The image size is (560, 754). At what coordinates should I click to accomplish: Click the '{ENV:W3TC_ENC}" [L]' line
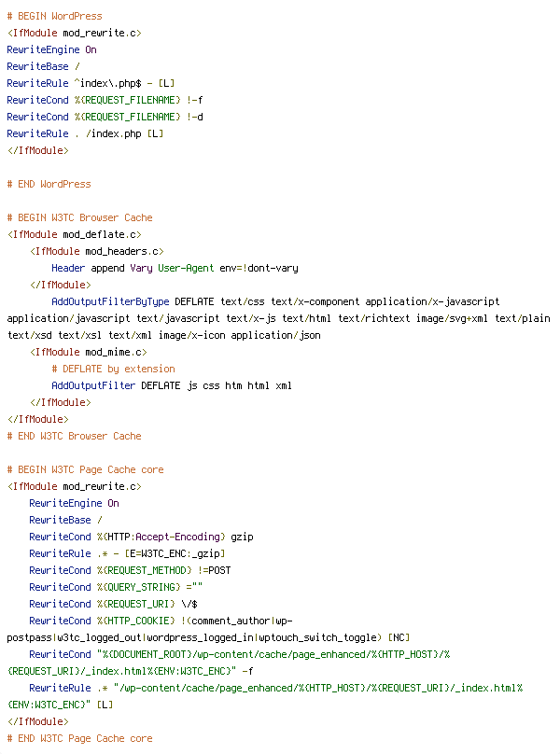pyautogui.click(x=60, y=705)
